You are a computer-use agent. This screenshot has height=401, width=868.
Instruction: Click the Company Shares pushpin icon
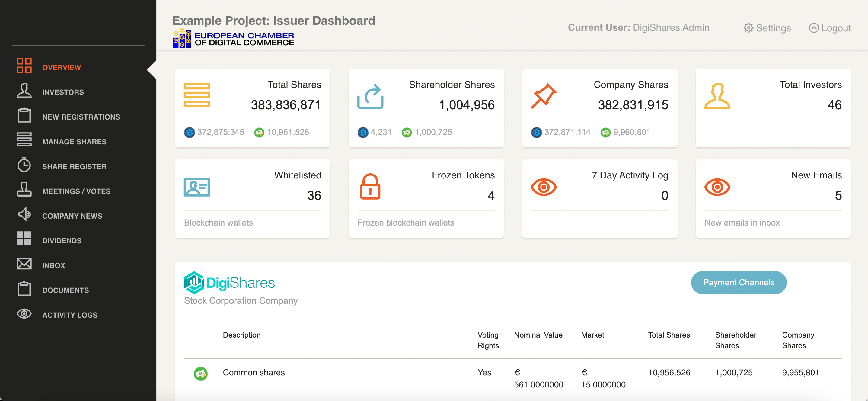click(x=544, y=95)
